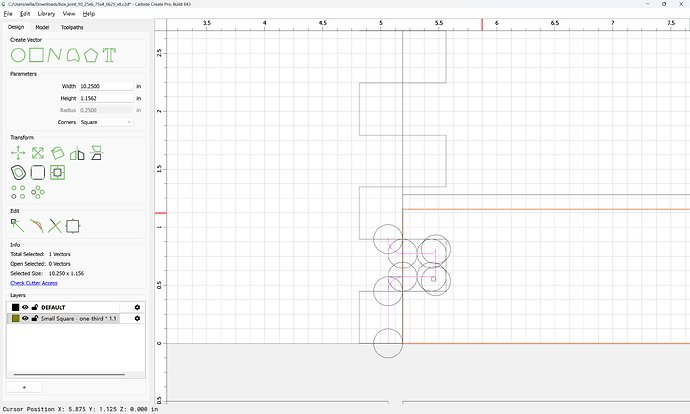Select the Trim Vectors scissors tool
Viewport: 690px width, 414px height.
click(x=55, y=226)
